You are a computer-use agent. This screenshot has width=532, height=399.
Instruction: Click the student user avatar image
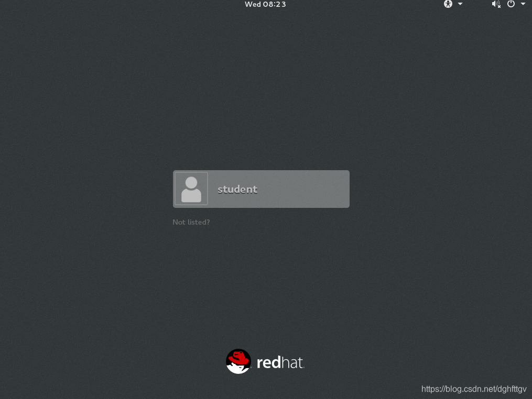(191, 189)
